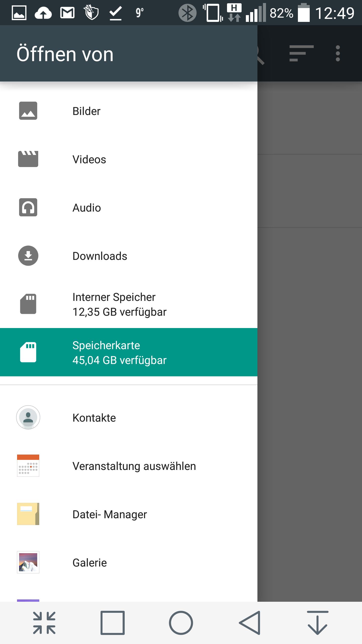Tap the Back navigation triangle
The image size is (362, 644).
tap(249, 623)
